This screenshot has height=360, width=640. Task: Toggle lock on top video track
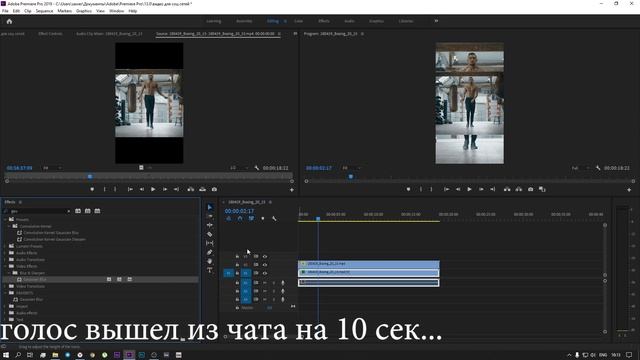coord(237,256)
